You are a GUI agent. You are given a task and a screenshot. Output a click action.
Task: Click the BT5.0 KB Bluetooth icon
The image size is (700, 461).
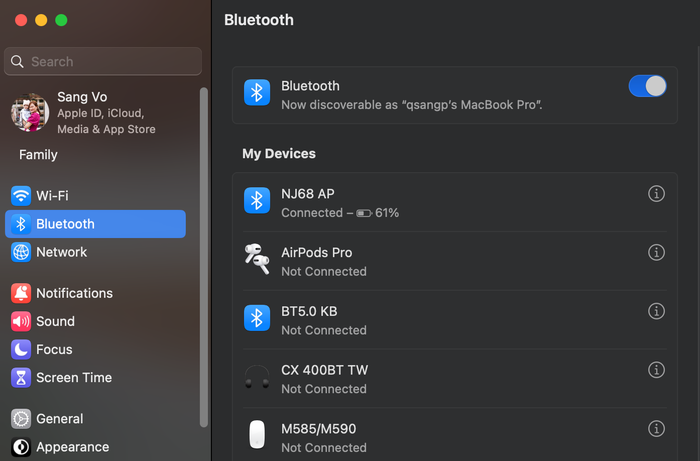257,318
